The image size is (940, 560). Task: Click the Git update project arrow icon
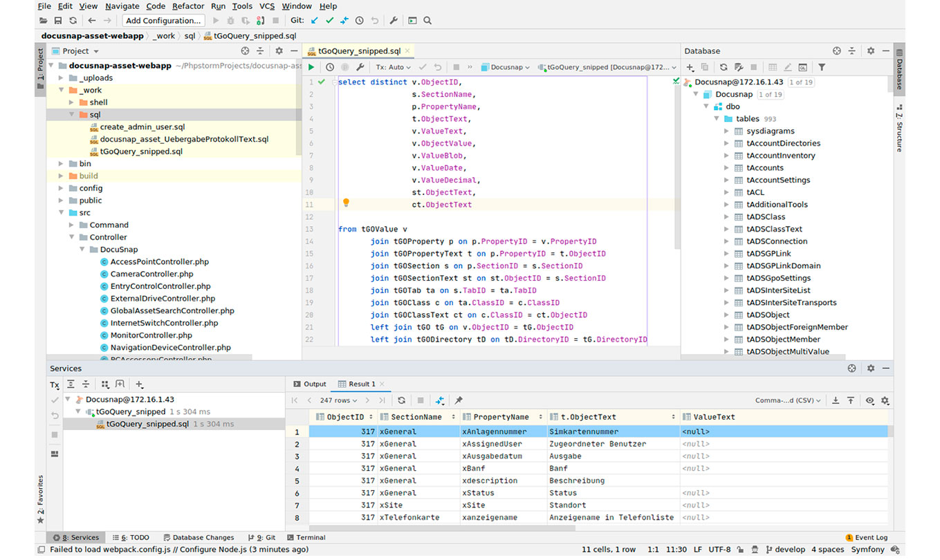coord(314,21)
